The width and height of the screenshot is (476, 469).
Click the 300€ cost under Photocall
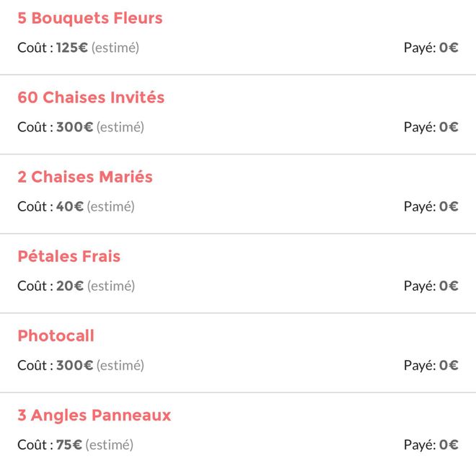point(75,365)
